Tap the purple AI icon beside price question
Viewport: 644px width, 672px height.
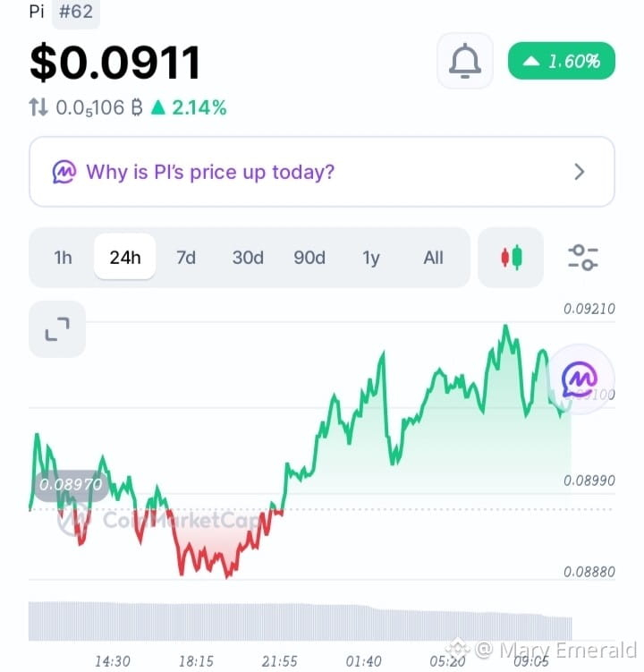tap(64, 172)
